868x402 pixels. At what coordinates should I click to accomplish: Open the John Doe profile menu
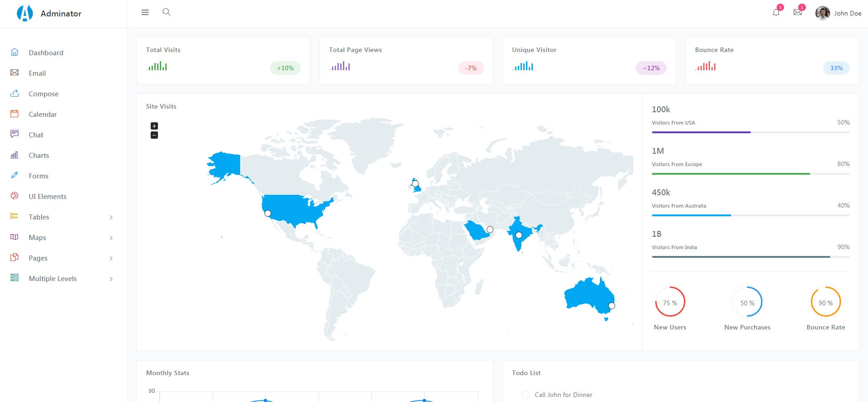point(838,13)
